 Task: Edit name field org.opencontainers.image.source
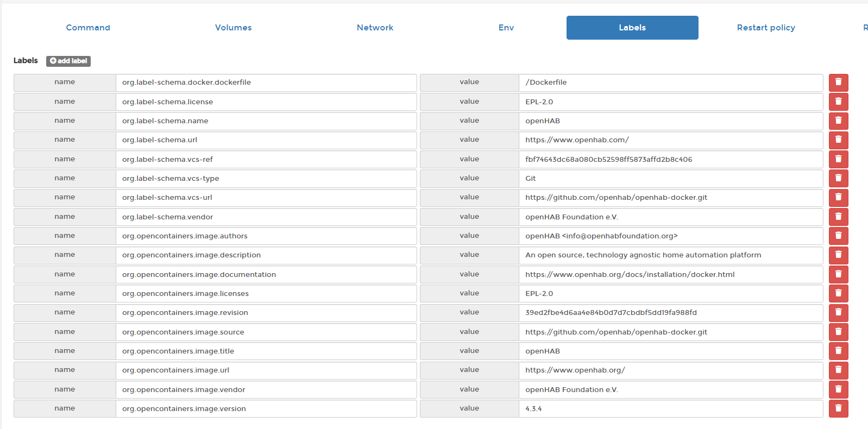click(266, 332)
